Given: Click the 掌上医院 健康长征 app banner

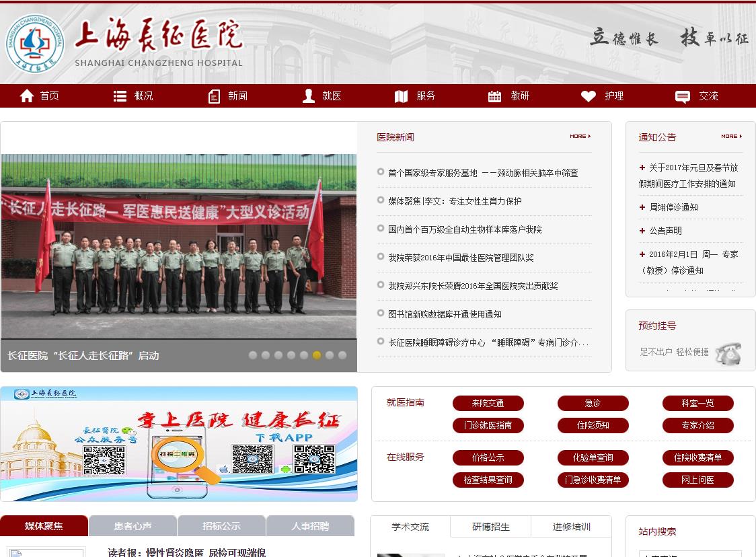Looking at the screenshot, I should [179, 444].
